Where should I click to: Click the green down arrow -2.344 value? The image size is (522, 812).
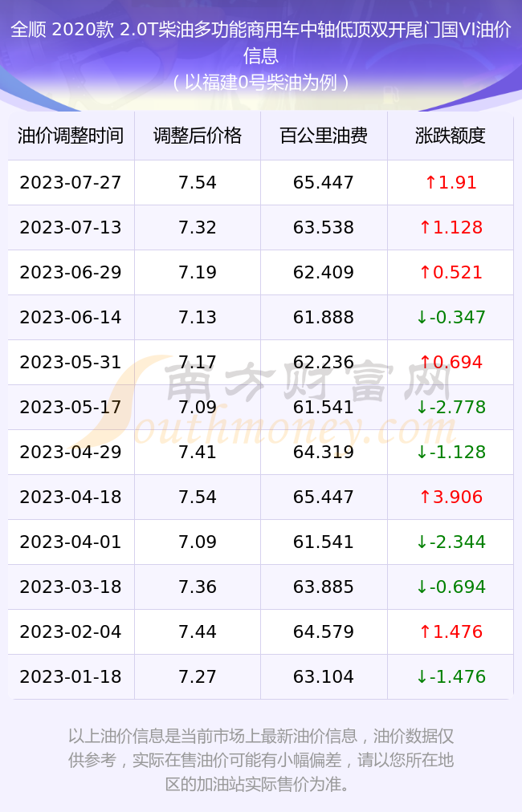coord(451,542)
